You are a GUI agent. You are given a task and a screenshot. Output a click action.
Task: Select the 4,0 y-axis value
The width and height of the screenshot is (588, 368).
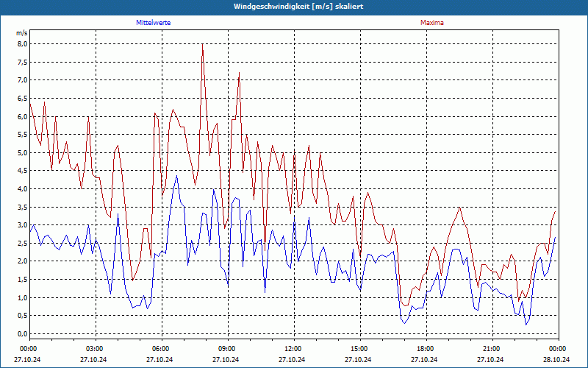(x=23, y=189)
